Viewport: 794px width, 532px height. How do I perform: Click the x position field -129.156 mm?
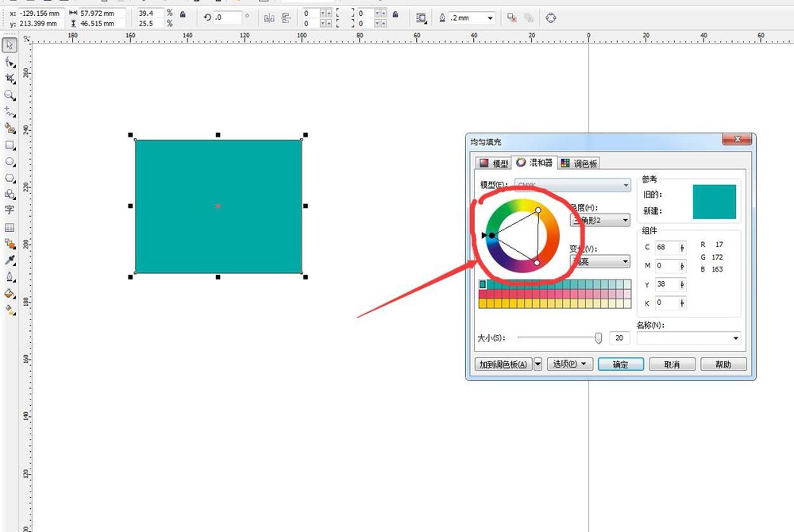pos(40,13)
